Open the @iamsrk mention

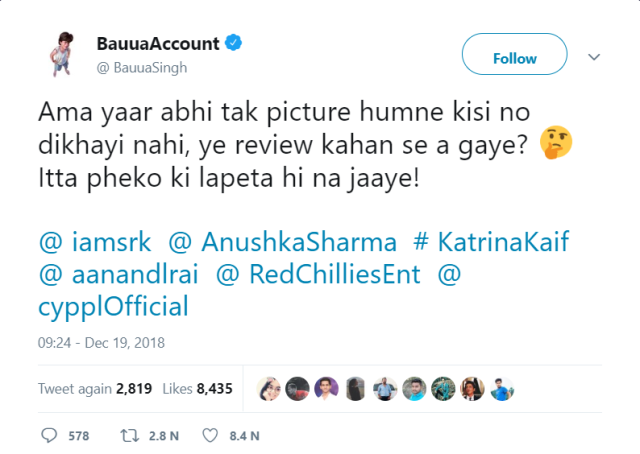click(x=95, y=241)
